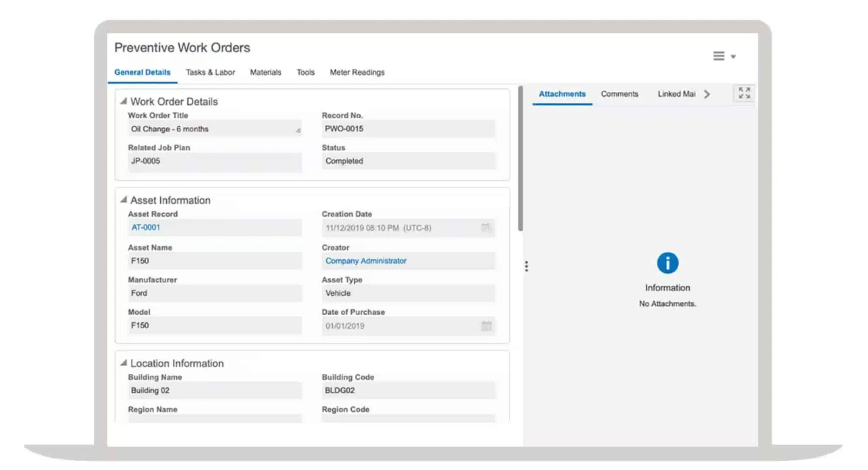Click the Region Name label
Screen dimensions: 868x470
pyautogui.click(x=153, y=409)
